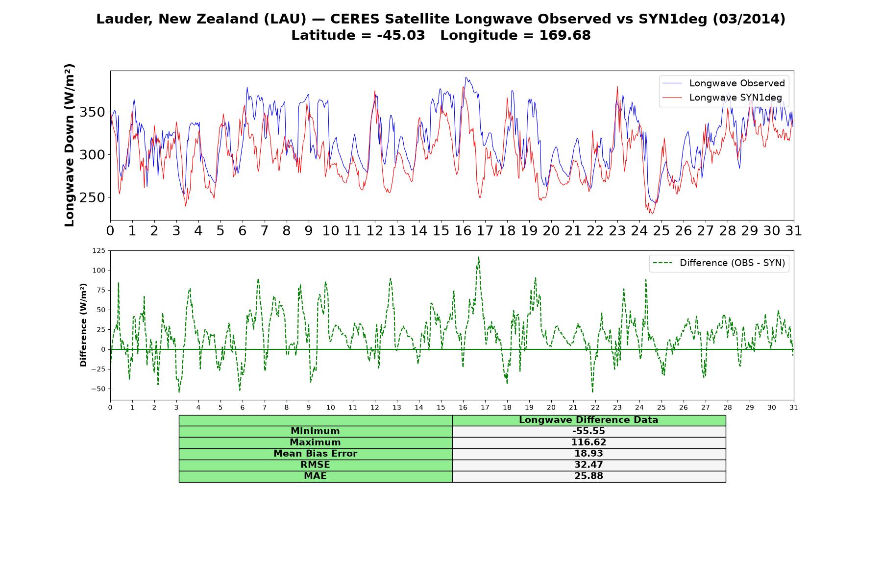Click the 350 tick label on upper y-axis

pyautogui.click(x=92, y=112)
